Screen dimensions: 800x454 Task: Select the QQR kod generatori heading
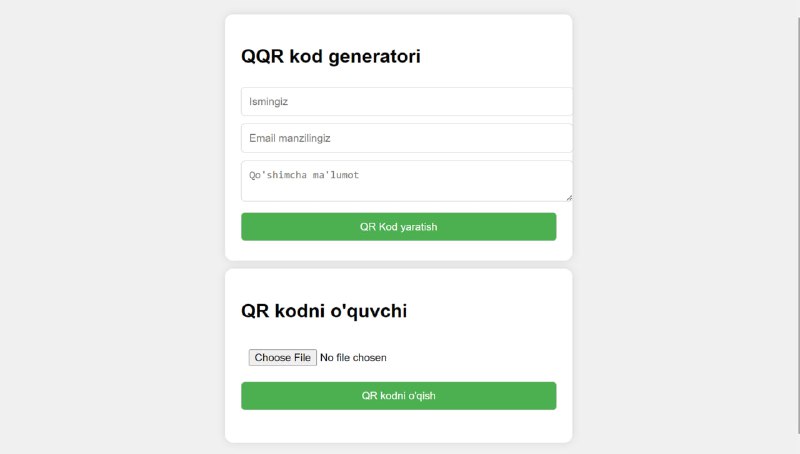point(331,56)
